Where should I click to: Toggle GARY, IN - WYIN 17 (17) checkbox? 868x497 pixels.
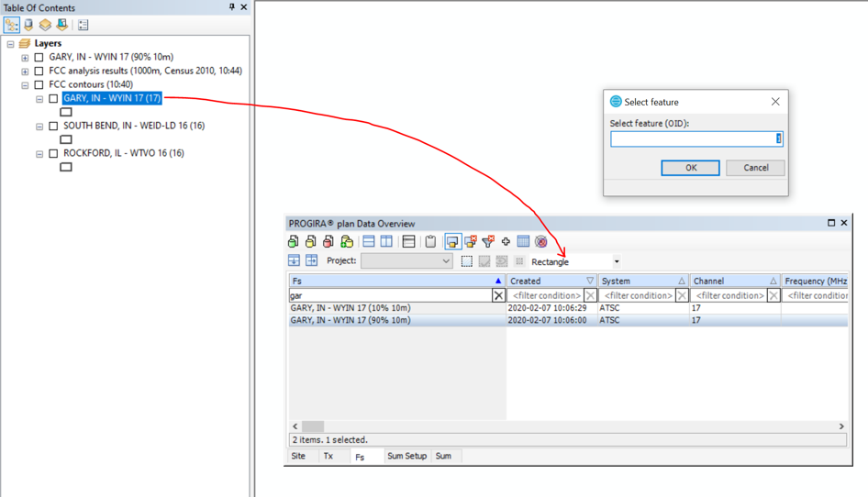(53, 98)
